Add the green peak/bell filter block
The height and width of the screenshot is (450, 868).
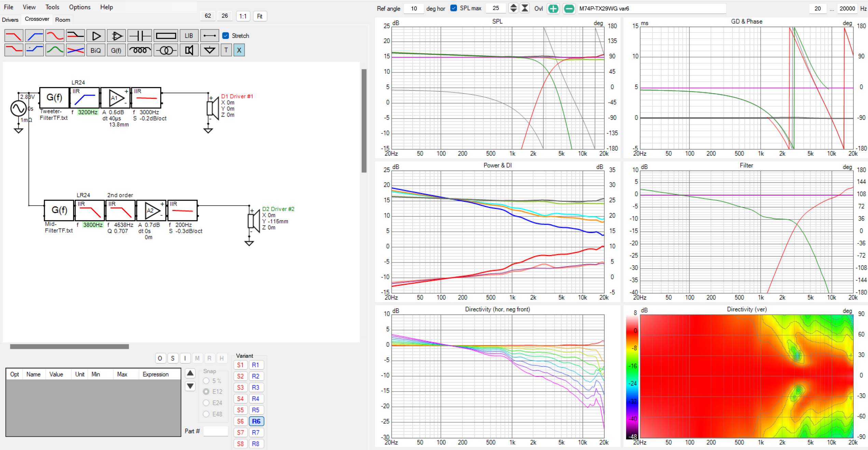tap(55, 50)
